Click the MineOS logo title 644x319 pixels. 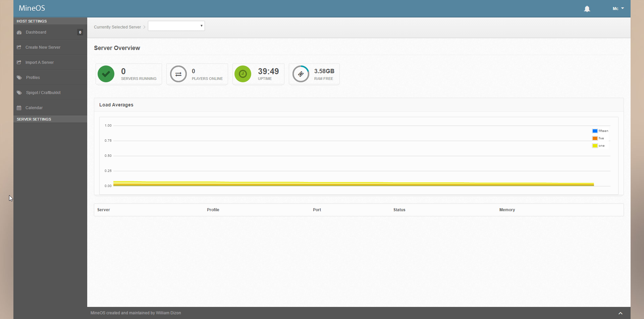pos(32,8)
